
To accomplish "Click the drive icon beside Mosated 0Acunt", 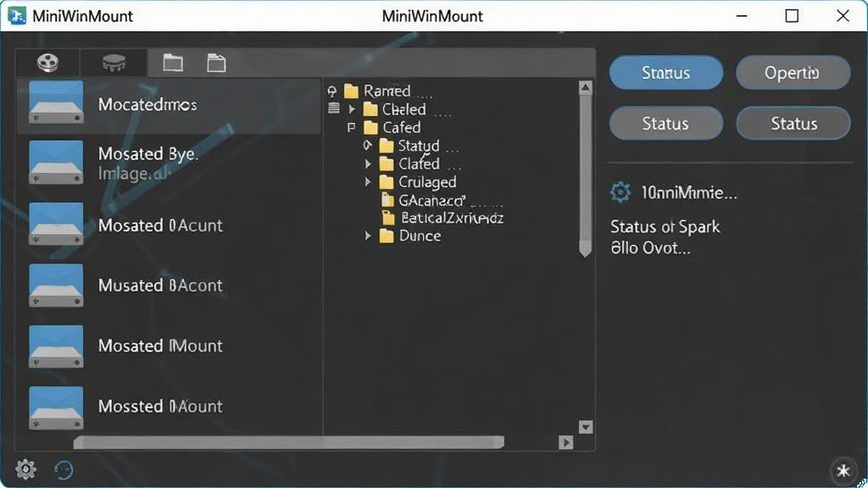I will point(56,224).
